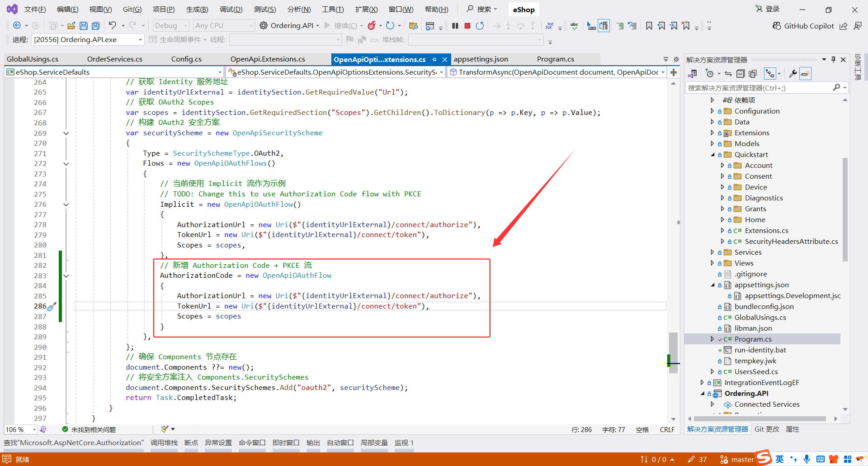Screen dimensions: 868x466
Task: Sync with active document in Solution Explorer
Action: coord(728,74)
